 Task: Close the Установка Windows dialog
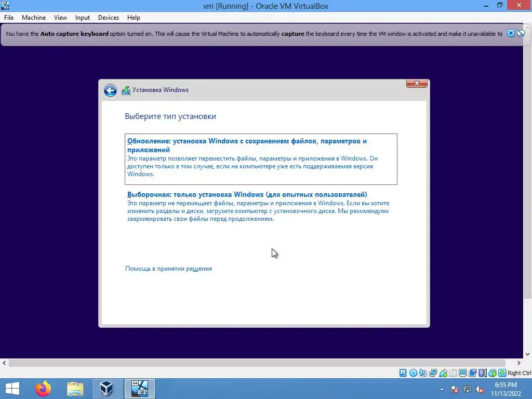coord(417,84)
